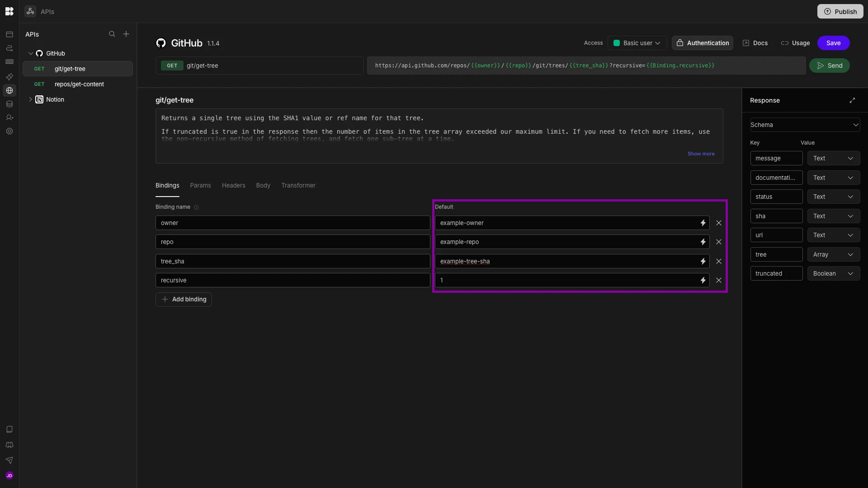Expand the Response panel with arrows icon

coord(852,100)
